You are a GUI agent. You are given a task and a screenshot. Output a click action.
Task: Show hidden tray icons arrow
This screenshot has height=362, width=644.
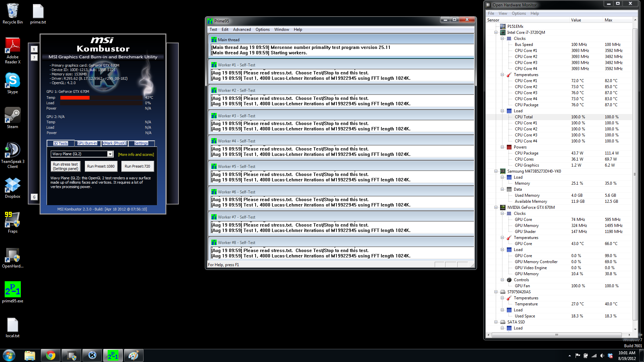pyautogui.click(x=570, y=356)
